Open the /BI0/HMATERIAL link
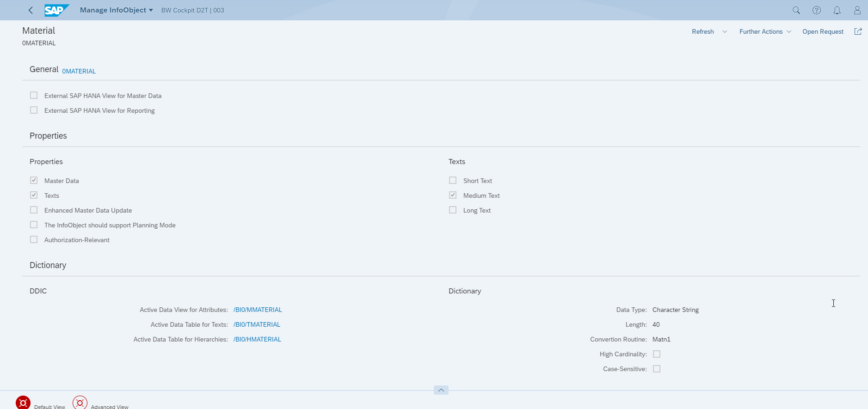 point(257,339)
